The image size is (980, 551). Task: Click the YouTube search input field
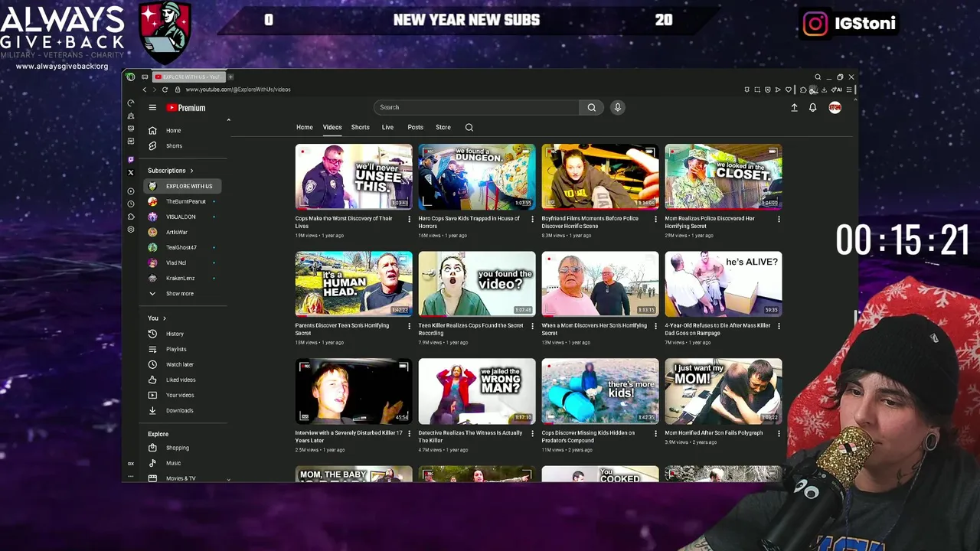[x=476, y=107]
